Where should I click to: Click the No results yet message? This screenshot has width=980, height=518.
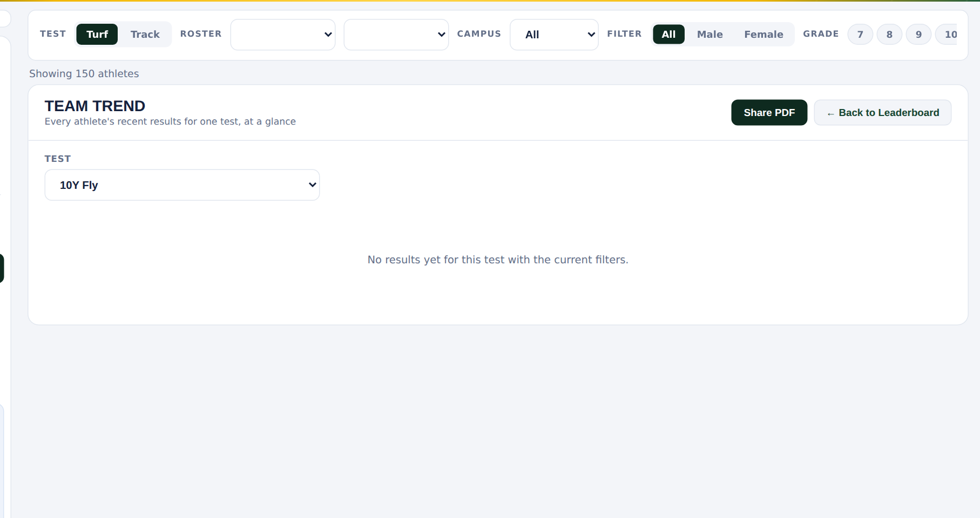click(498, 260)
